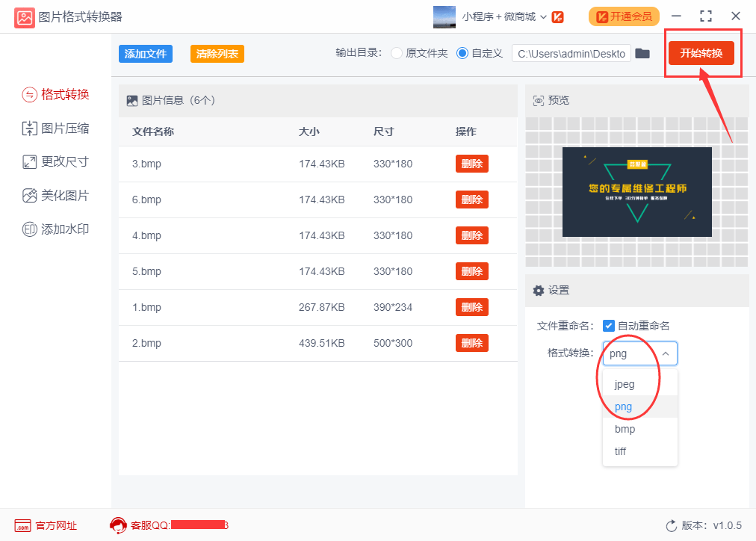Uncheck the 自动重命名 checkbox
Screen dimensions: 756x541
coord(609,326)
